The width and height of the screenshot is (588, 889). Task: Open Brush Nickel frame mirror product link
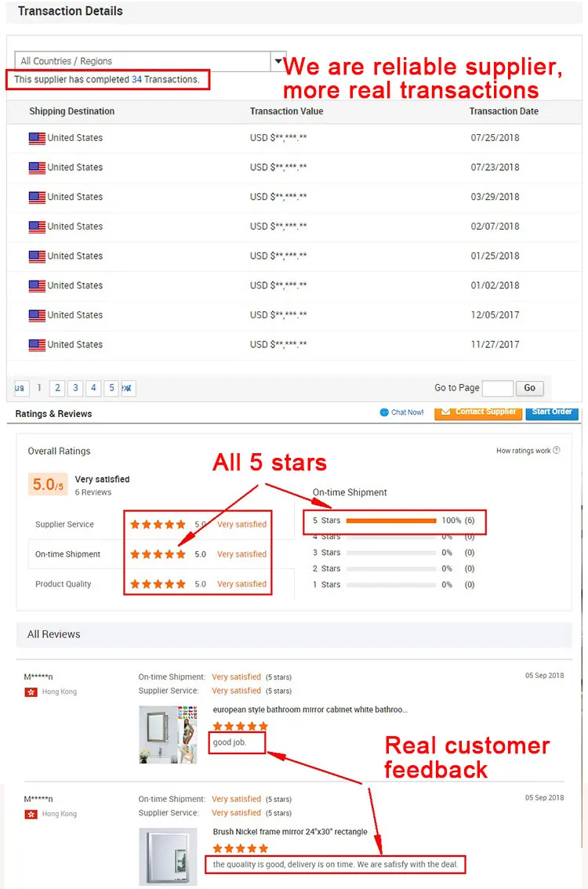(290, 832)
